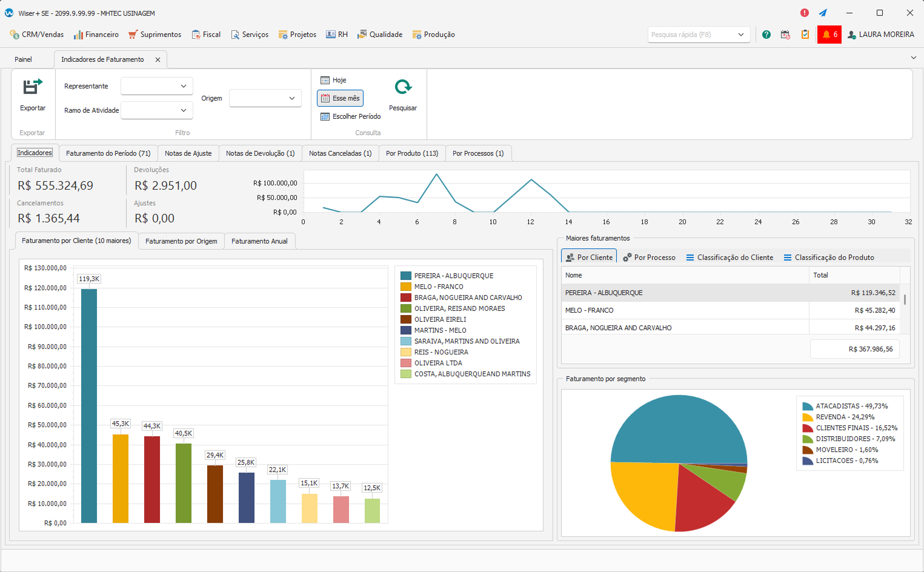Select the Hoje period option

(334, 80)
